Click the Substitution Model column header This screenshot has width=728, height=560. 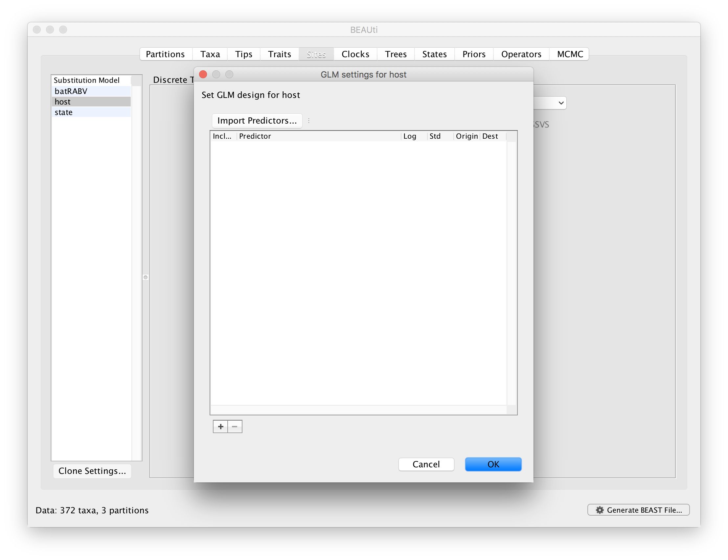point(91,80)
